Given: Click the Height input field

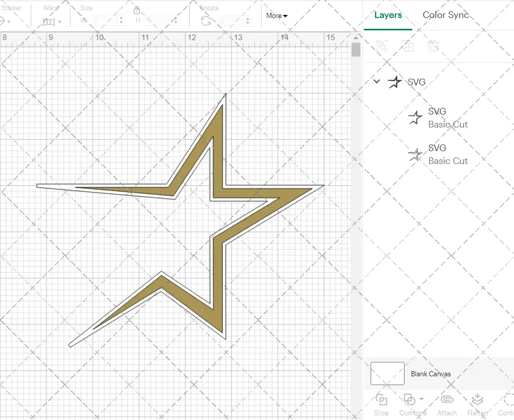Looking at the screenshot, I should click(158, 21).
